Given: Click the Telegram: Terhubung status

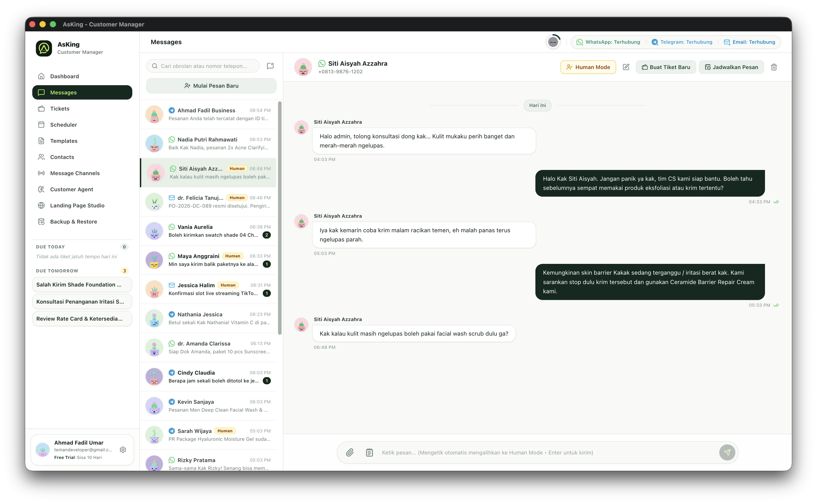Looking at the screenshot, I should [x=682, y=42].
